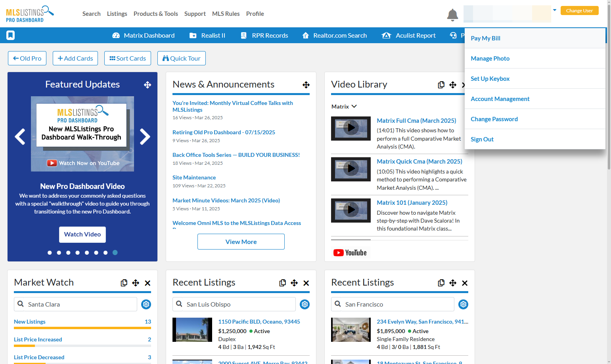Click the bookmark icon in blue bar

click(11, 35)
